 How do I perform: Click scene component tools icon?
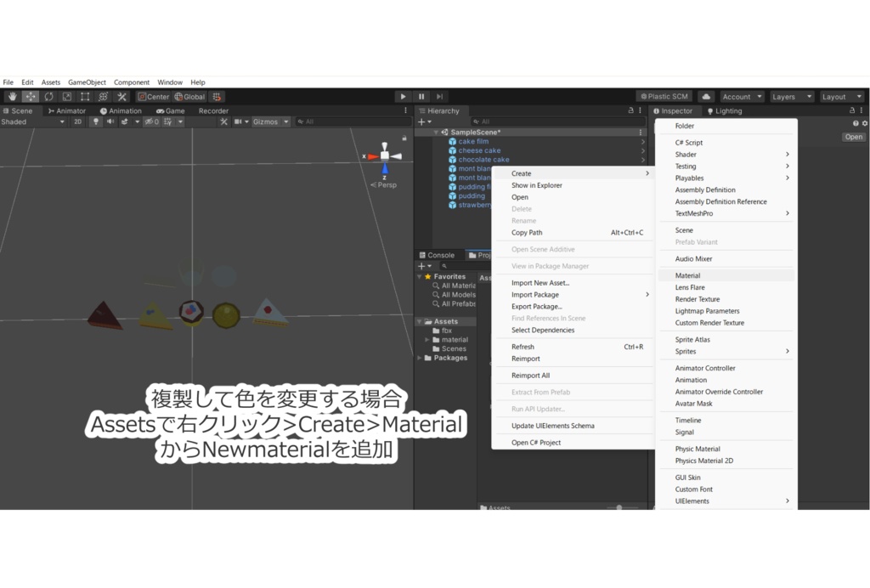coord(223,122)
